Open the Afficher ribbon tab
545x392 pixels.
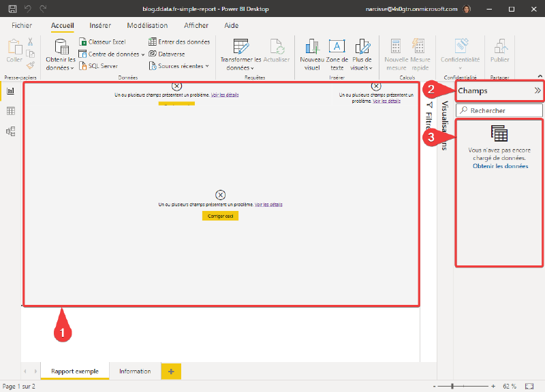pos(196,25)
